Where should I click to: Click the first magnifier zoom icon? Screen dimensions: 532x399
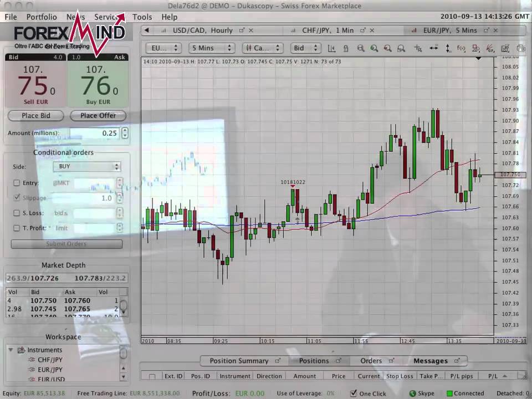coord(361,48)
